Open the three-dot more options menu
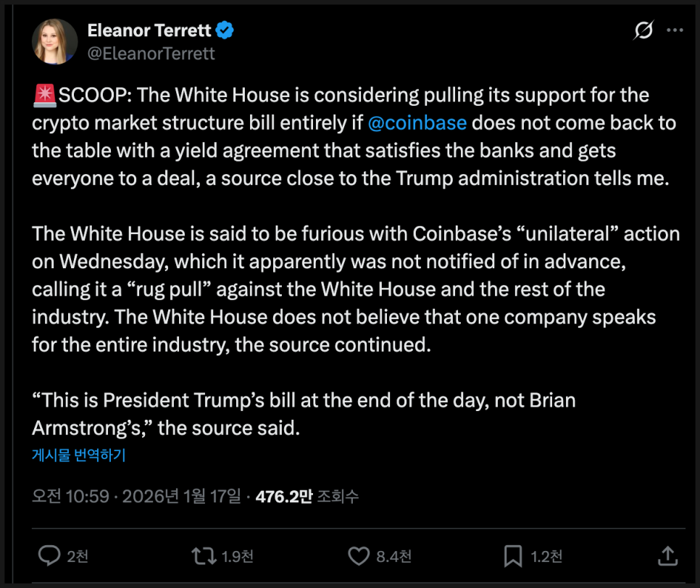The width and height of the screenshot is (700, 588). (x=674, y=30)
